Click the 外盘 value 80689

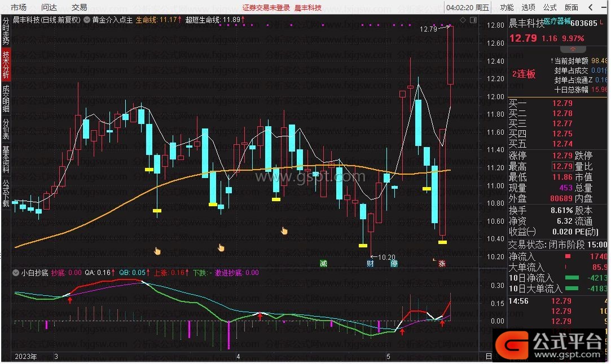[561, 198]
